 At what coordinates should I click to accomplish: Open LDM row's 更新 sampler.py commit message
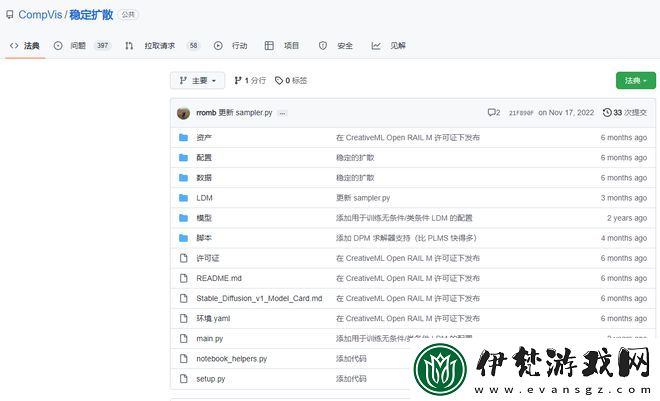click(363, 198)
